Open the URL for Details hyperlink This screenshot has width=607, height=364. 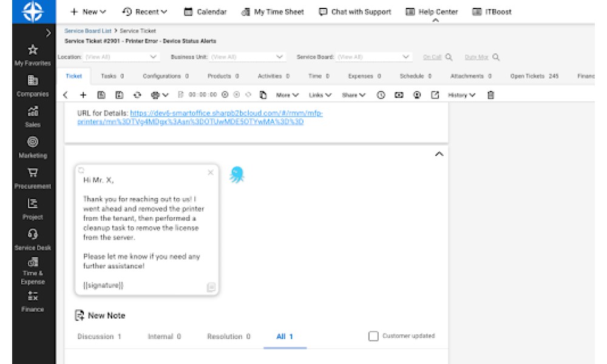[200, 118]
